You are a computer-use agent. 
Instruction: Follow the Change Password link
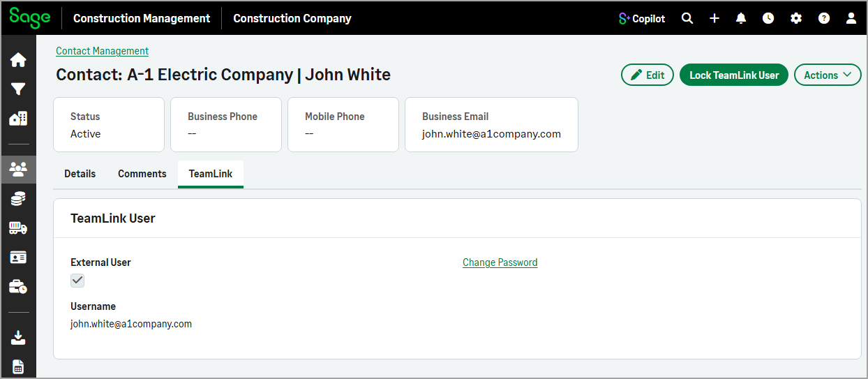click(500, 262)
